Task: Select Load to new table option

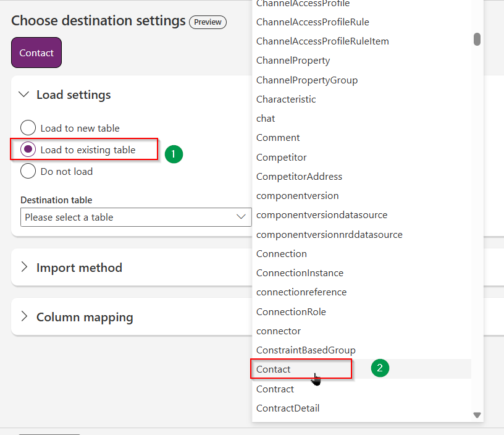Action: (x=28, y=128)
